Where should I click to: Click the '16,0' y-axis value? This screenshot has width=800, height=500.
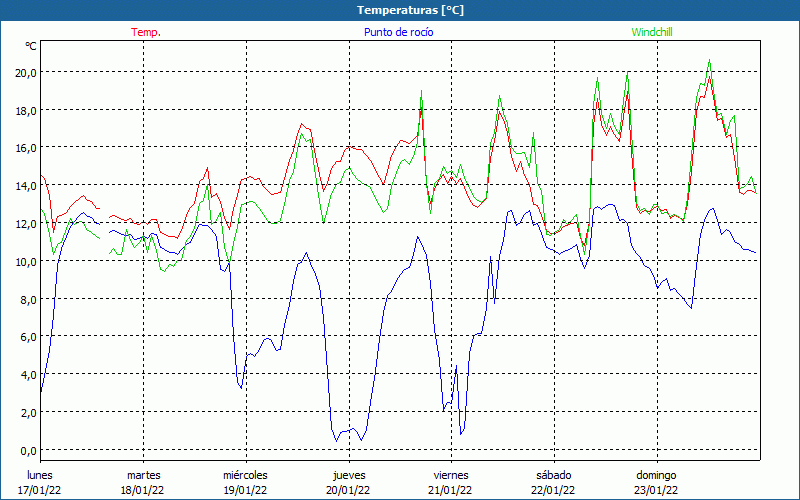click(x=26, y=148)
